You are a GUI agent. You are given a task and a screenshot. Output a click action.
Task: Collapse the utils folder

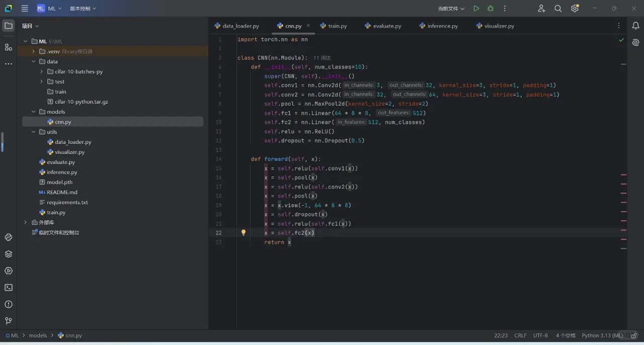[34, 132]
